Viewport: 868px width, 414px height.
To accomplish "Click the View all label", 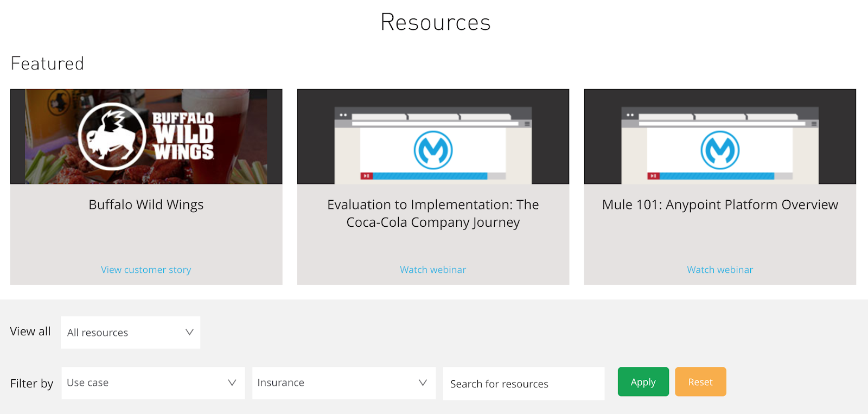I will point(30,331).
